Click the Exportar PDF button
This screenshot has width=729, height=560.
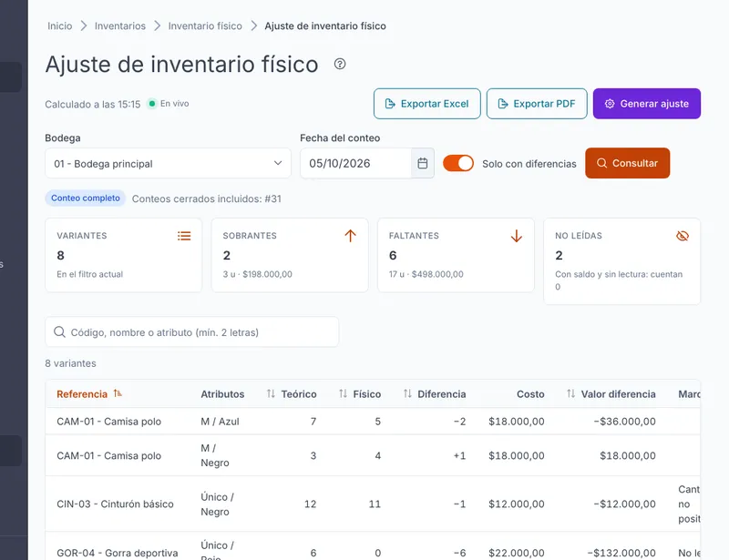pos(537,104)
